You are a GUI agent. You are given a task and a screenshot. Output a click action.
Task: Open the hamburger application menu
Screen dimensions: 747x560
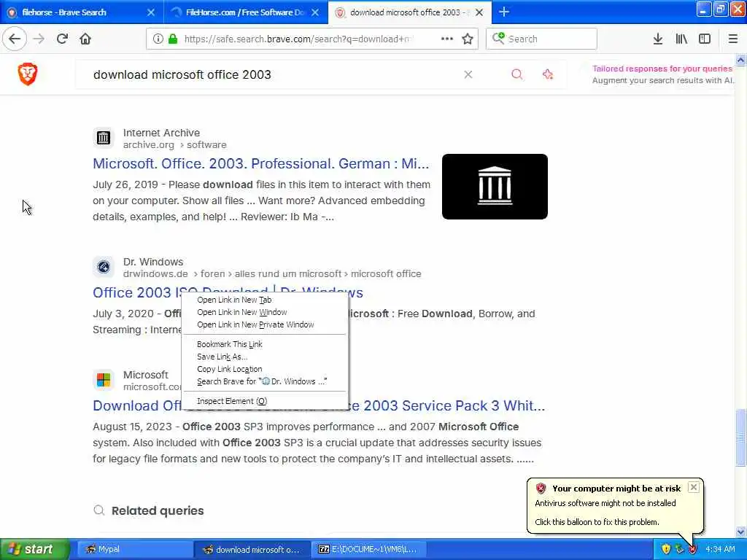click(x=732, y=39)
